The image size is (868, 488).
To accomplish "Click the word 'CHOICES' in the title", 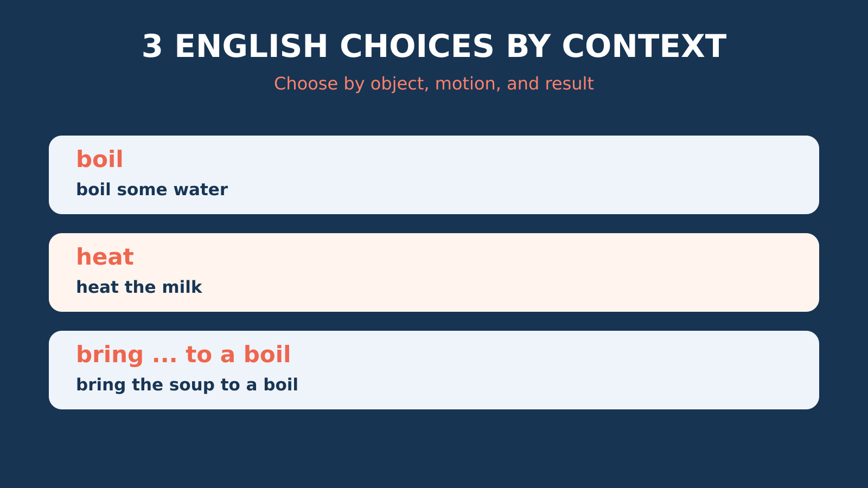I will point(417,47).
